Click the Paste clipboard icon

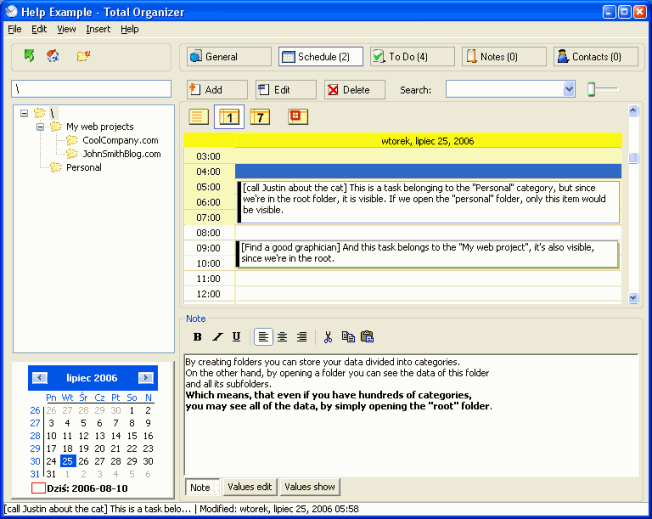pyautogui.click(x=366, y=337)
